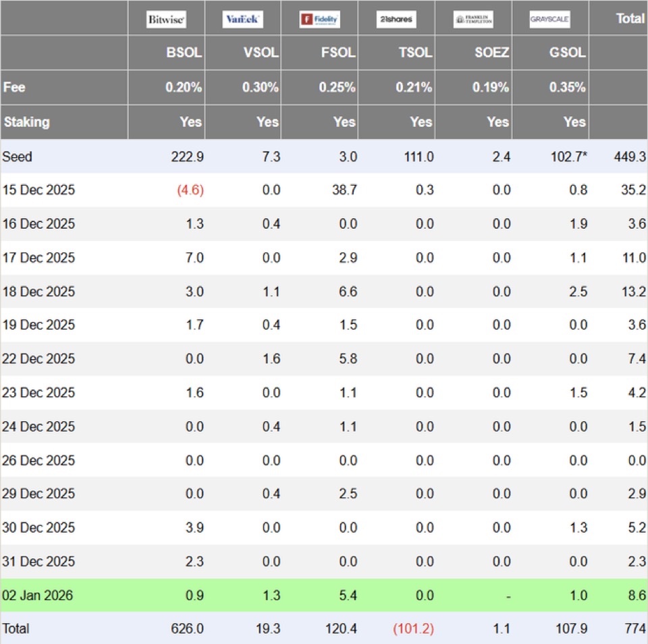This screenshot has width=648, height=644.
Task: Select the VSOL ticker header
Action: pos(261,53)
